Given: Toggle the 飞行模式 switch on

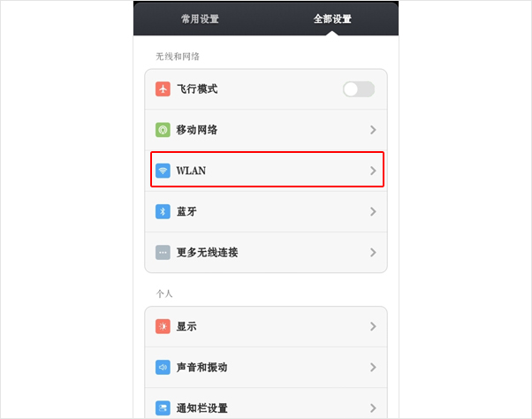Looking at the screenshot, I should click(x=359, y=89).
